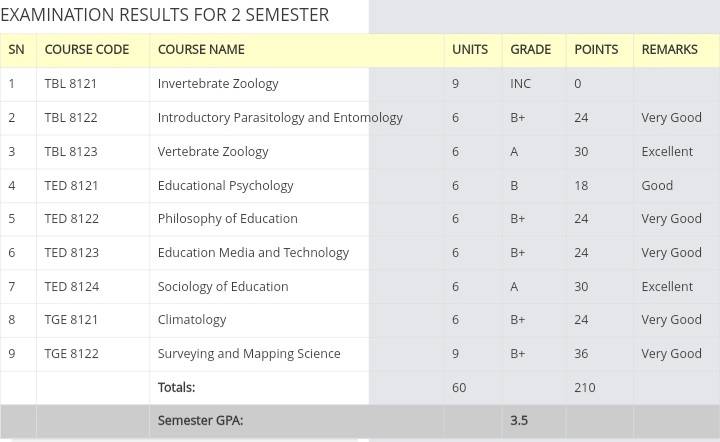Select the GRADE column header

click(x=530, y=50)
